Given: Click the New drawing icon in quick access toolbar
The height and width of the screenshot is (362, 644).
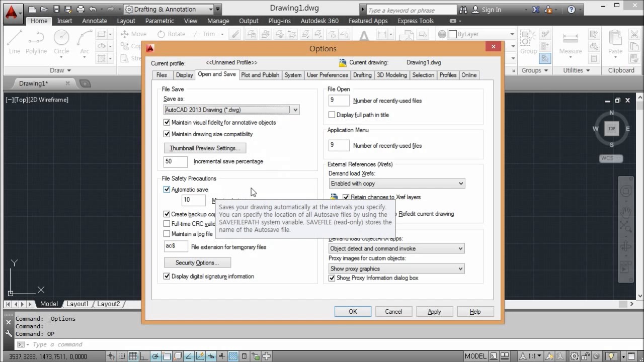Looking at the screenshot, I should coord(32,10).
